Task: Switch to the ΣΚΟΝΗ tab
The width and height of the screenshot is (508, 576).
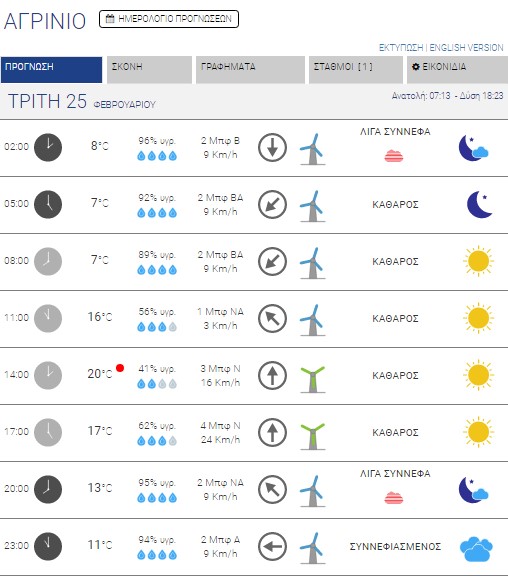Action: click(149, 70)
